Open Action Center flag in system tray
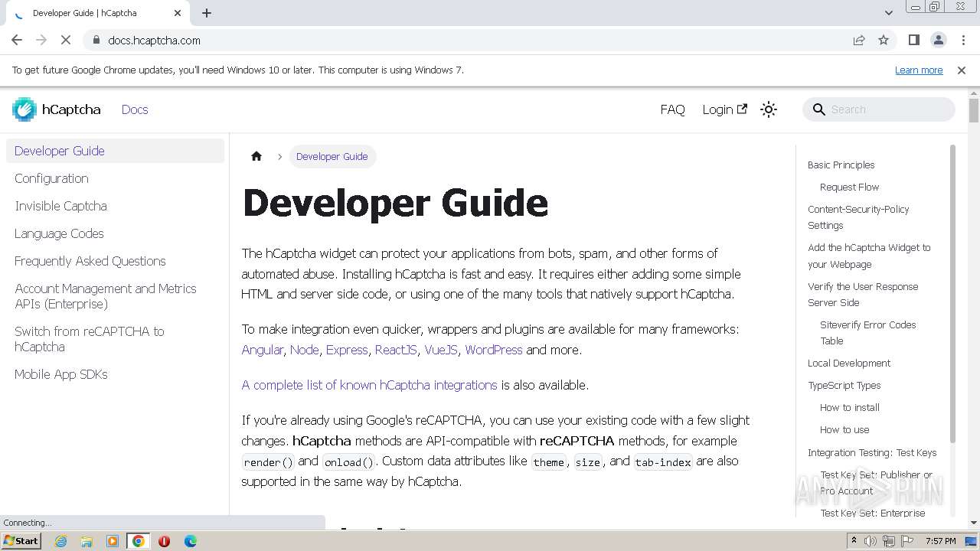Screen dimensions: 980x551 coord(906,541)
